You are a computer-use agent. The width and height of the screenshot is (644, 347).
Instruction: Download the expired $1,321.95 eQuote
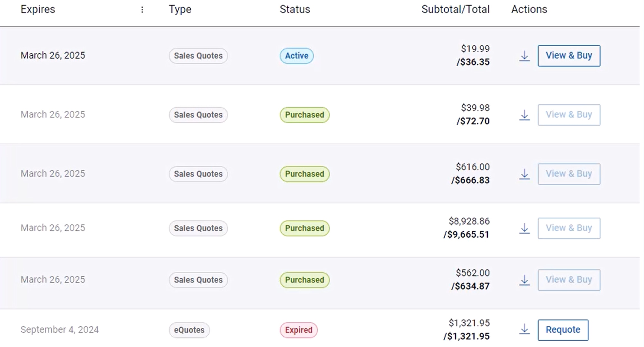coord(525,329)
